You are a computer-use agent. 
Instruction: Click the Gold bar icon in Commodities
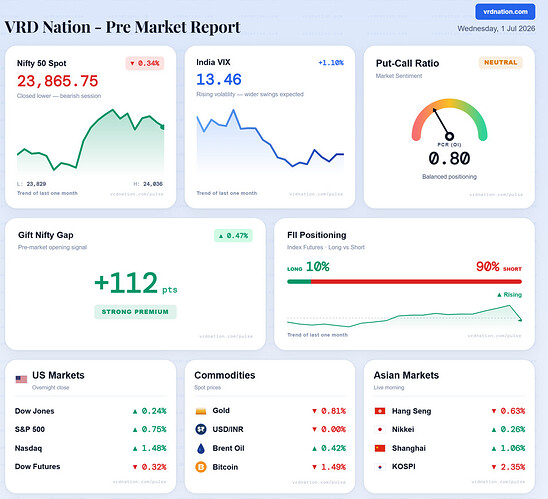coord(201,411)
